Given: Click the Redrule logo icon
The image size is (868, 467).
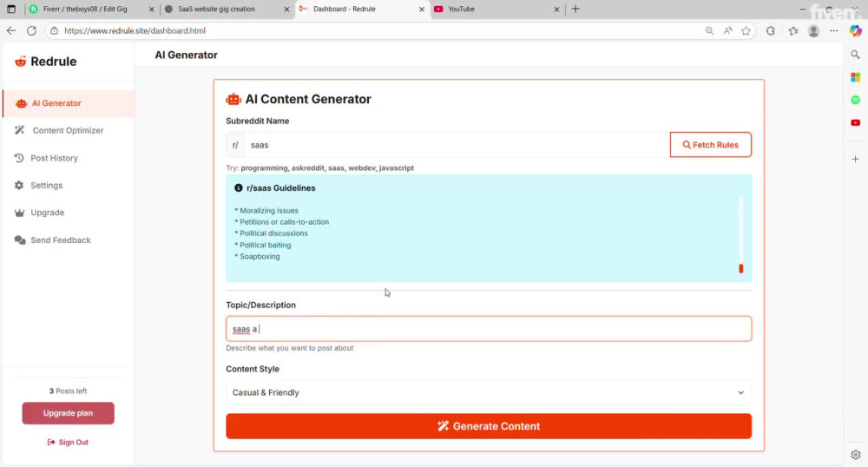Looking at the screenshot, I should 21,62.
